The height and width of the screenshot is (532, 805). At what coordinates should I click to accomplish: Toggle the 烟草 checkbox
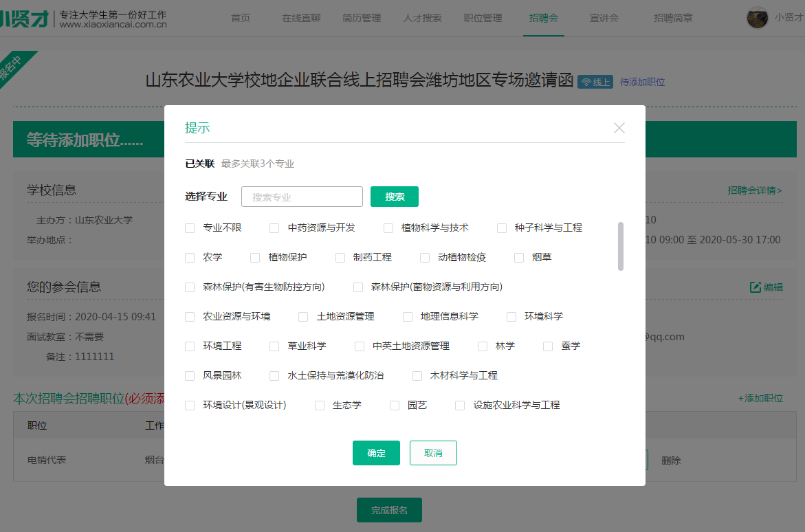coord(519,257)
